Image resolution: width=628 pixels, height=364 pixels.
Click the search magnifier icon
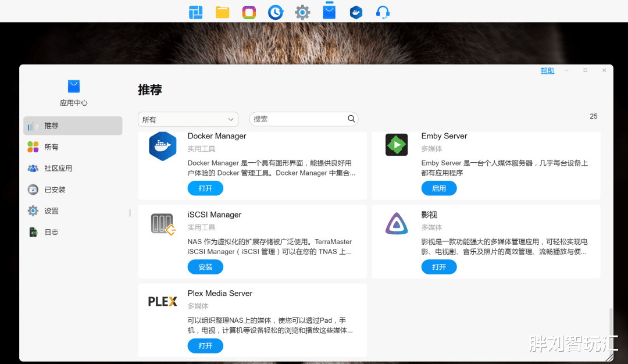[x=351, y=119]
